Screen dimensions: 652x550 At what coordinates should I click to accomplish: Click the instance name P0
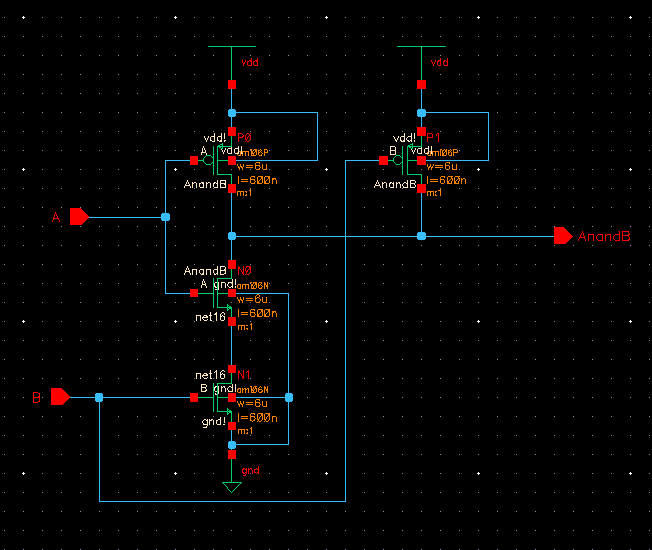(x=244, y=137)
